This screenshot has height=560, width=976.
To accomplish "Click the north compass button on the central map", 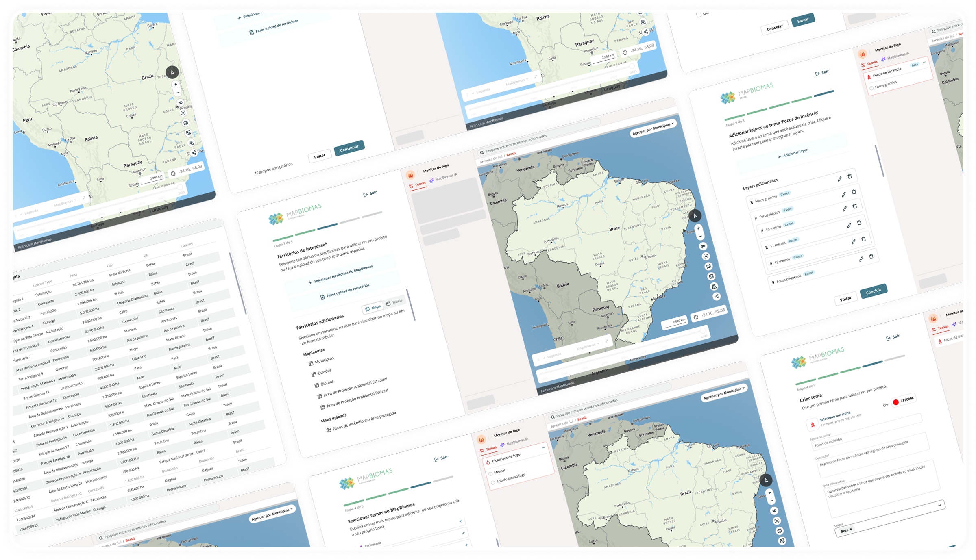I will pos(695,216).
